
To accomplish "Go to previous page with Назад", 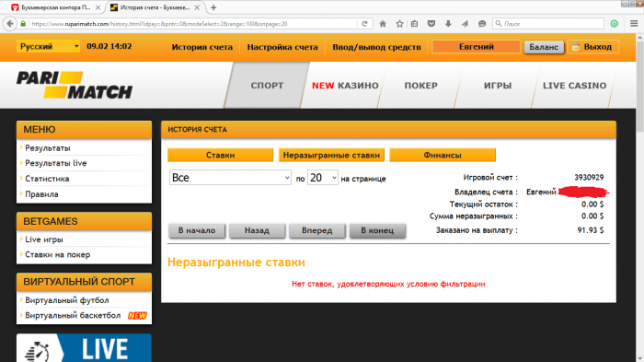I will point(257,230).
